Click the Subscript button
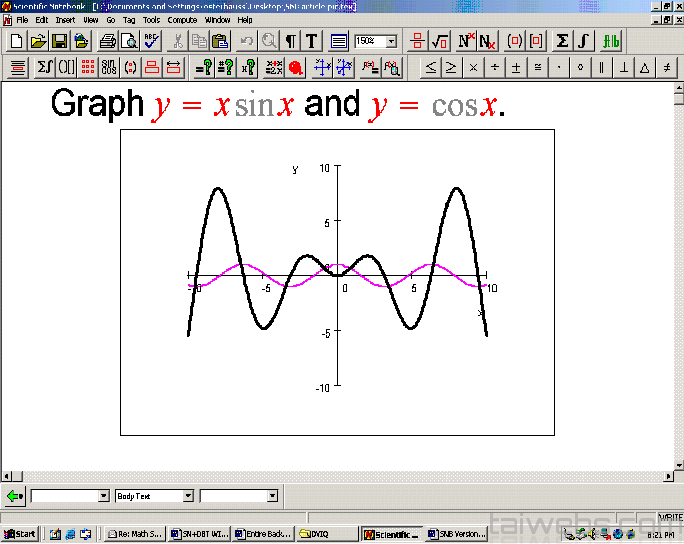This screenshot has height=544, width=684. click(x=487, y=41)
